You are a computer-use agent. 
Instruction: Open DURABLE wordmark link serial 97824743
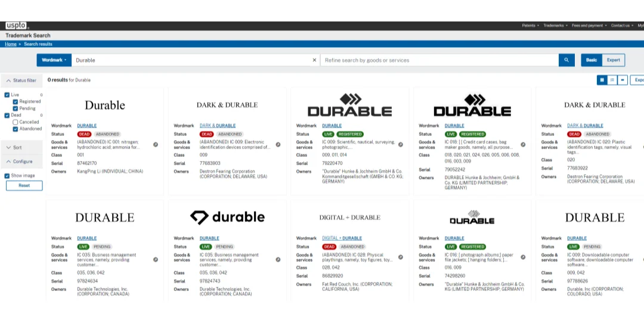tap(209, 238)
